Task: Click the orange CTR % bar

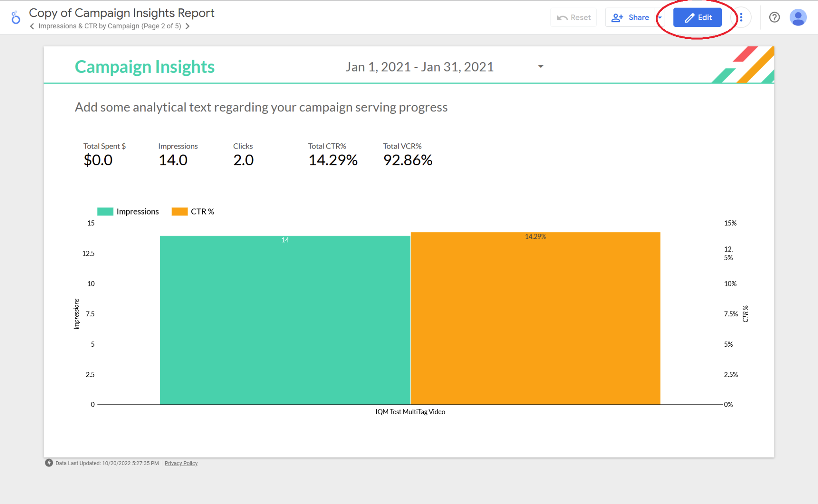Action: tap(535, 319)
